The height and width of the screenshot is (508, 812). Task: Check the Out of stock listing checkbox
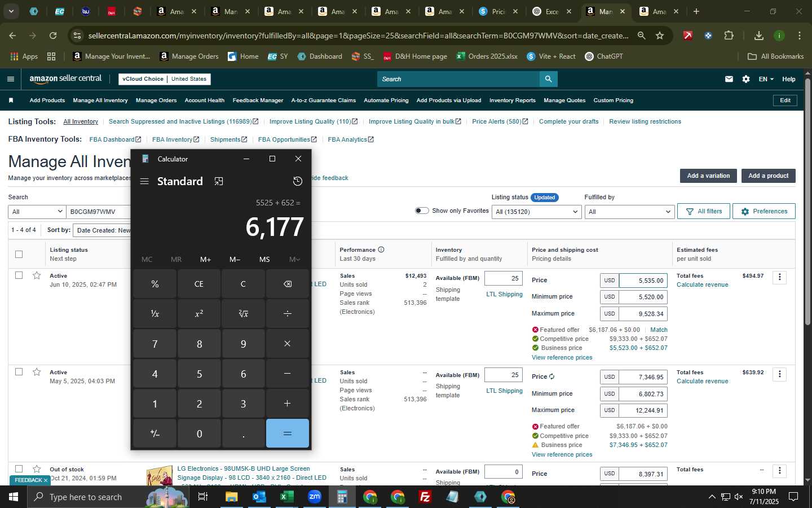[x=19, y=469]
